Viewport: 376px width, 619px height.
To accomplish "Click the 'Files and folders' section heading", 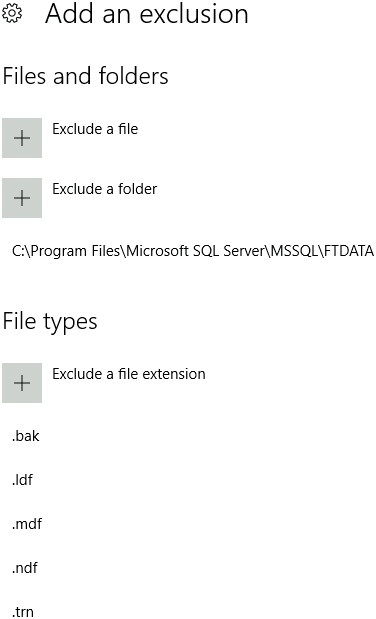I will pyautogui.click(x=86, y=76).
